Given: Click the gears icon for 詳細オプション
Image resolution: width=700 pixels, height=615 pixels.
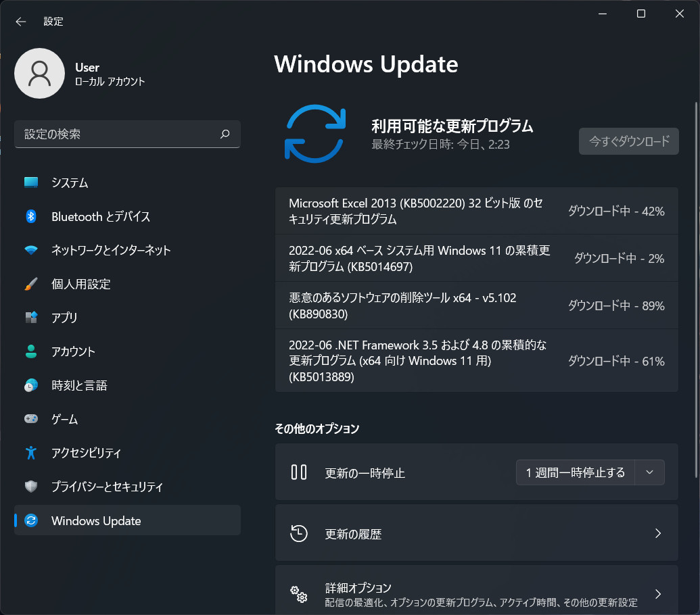Looking at the screenshot, I should click(299, 594).
